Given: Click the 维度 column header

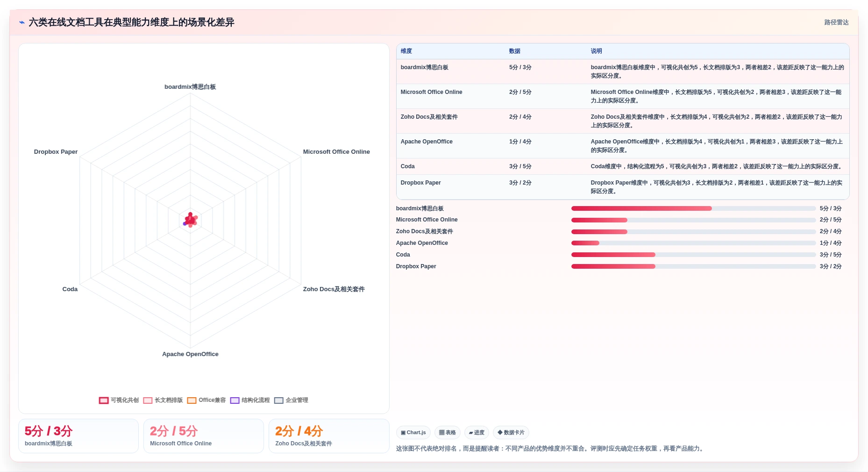Looking at the screenshot, I should pos(406,51).
